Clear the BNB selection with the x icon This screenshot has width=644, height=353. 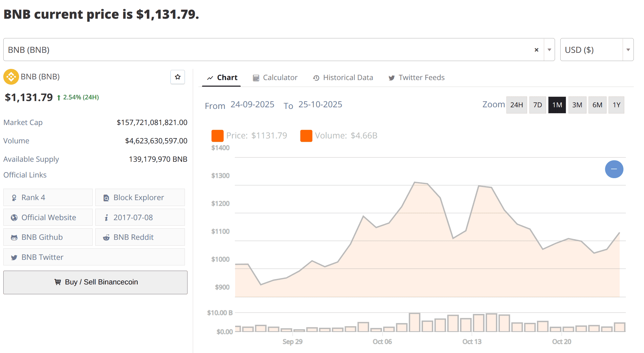536,50
